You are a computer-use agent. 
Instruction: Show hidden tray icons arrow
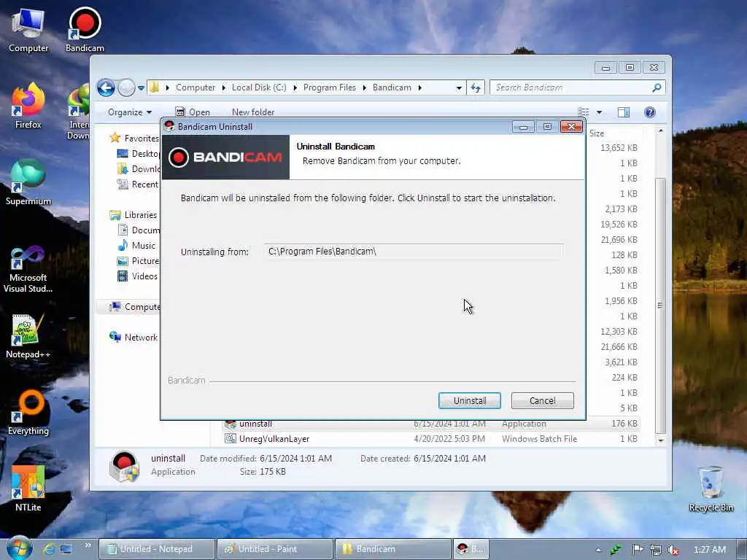(x=598, y=550)
